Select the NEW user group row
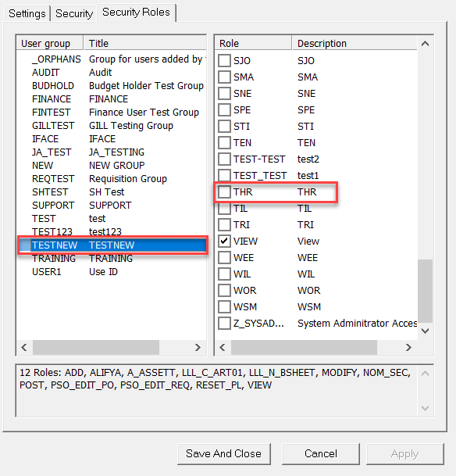The image size is (456, 476). point(112,166)
